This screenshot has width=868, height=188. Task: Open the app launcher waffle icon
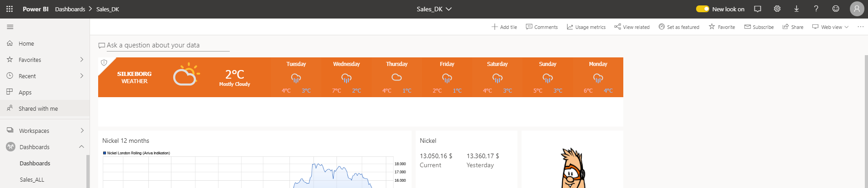tap(9, 9)
